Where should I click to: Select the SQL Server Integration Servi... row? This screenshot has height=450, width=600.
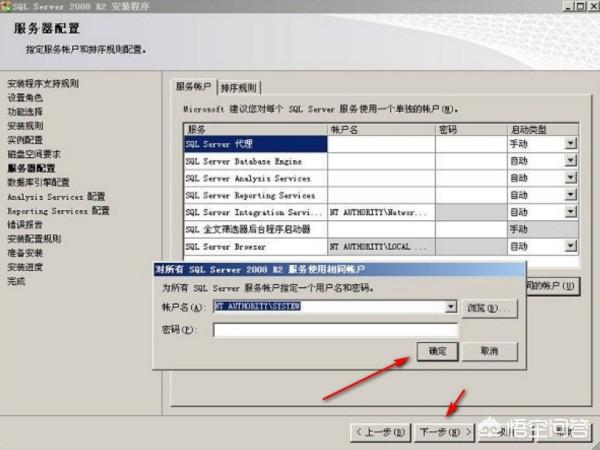(x=256, y=212)
